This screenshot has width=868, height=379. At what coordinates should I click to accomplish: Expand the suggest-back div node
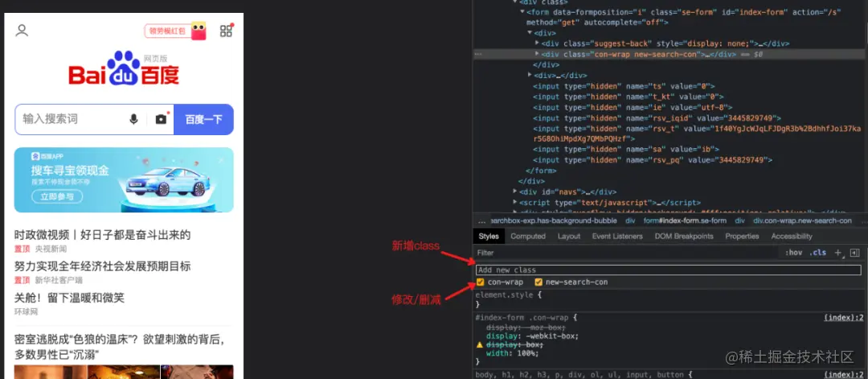pyautogui.click(x=537, y=43)
